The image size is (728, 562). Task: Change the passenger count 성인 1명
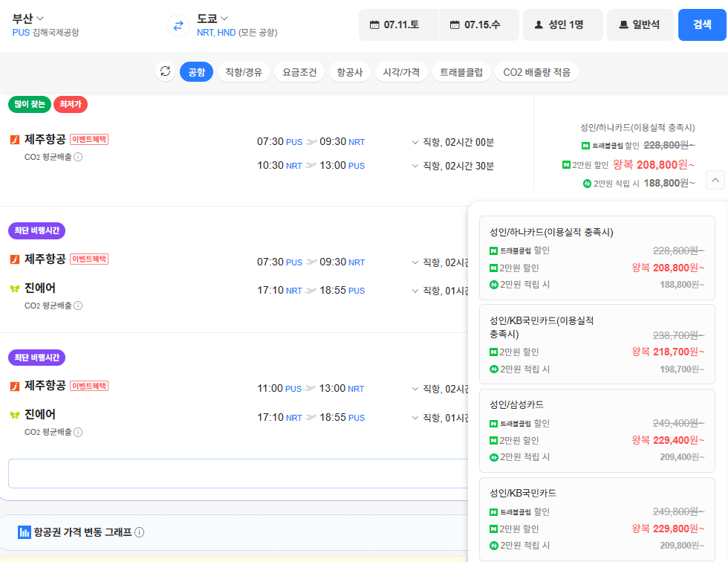click(x=563, y=25)
